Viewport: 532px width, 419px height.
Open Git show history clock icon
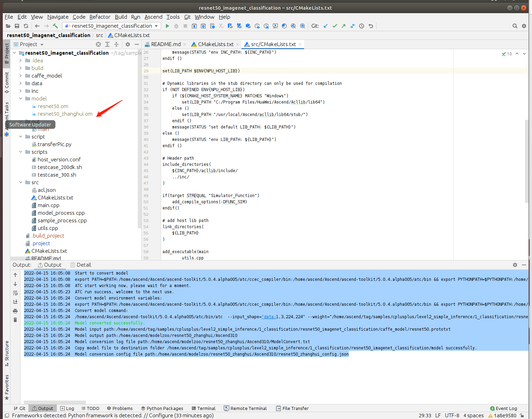pos(362,26)
